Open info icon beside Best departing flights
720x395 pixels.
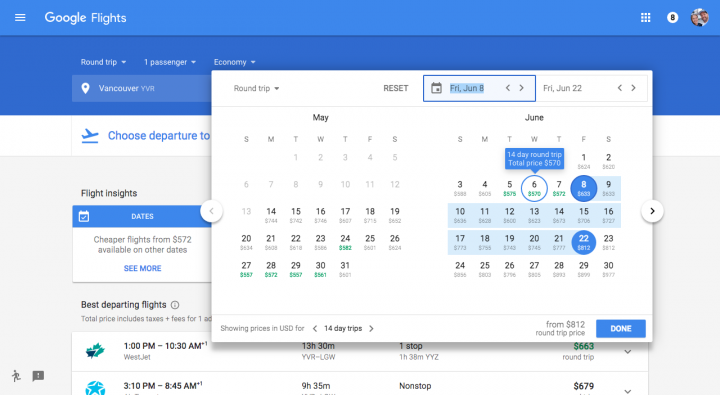coord(175,305)
